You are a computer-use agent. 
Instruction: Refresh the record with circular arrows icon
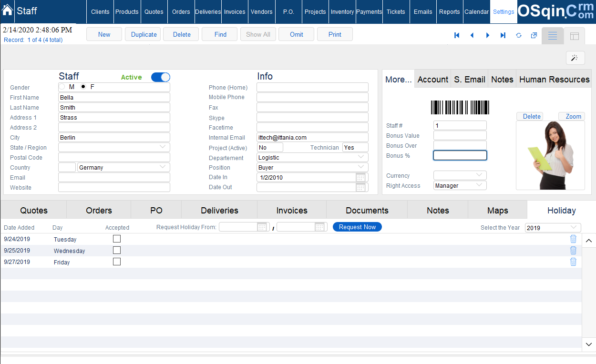pyautogui.click(x=519, y=35)
